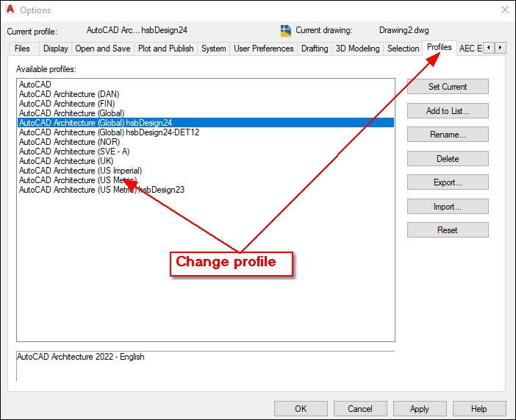Open the 3D Modeling tab

358,49
